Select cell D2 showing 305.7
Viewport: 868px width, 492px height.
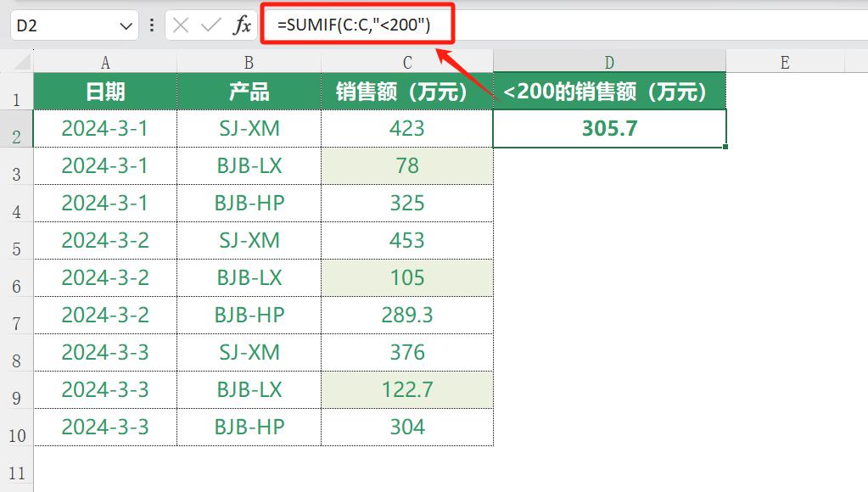pos(609,128)
